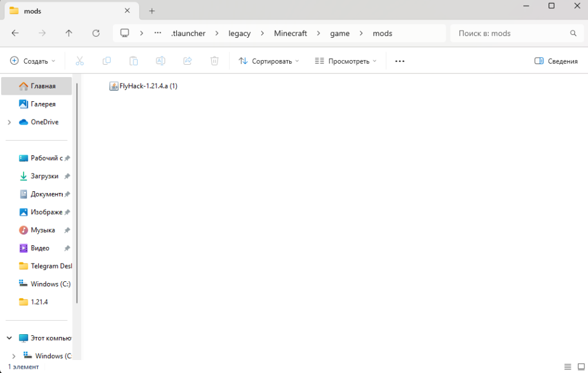Select FlyHack-1.21.4.a (1) file
This screenshot has width=588, height=373.
point(143,86)
